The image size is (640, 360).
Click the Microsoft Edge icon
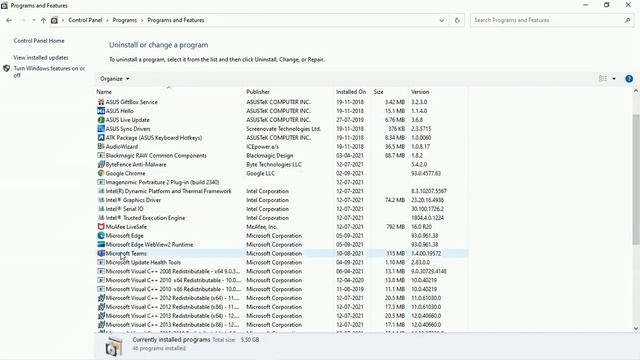pos(101,236)
